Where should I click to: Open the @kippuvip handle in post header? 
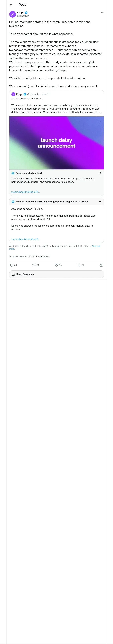pos(23,16)
